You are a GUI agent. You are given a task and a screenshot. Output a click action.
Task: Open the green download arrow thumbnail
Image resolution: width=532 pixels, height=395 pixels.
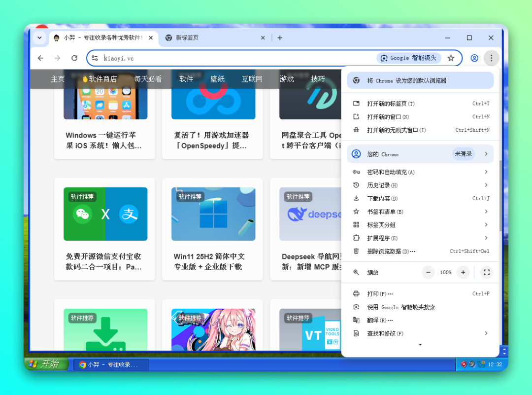click(105, 329)
